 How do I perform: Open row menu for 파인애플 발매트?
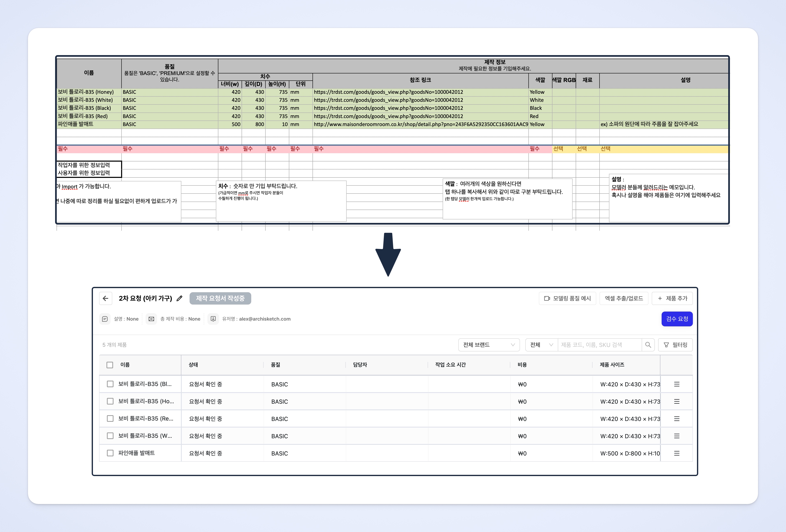click(x=677, y=453)
